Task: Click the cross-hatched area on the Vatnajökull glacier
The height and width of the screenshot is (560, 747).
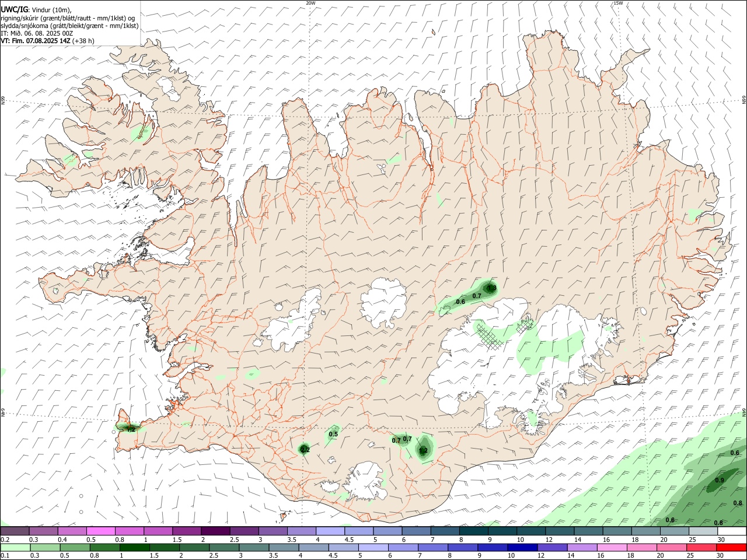Action: click(x=491, y=336)
